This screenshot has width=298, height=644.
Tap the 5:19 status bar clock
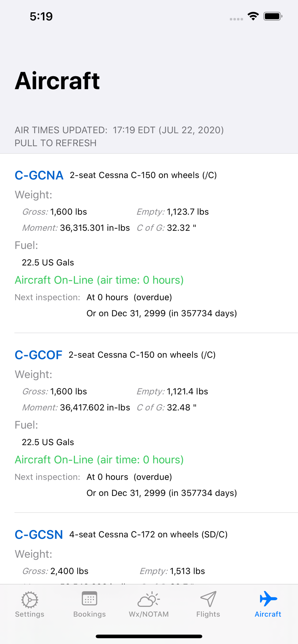tap(41, 16)
